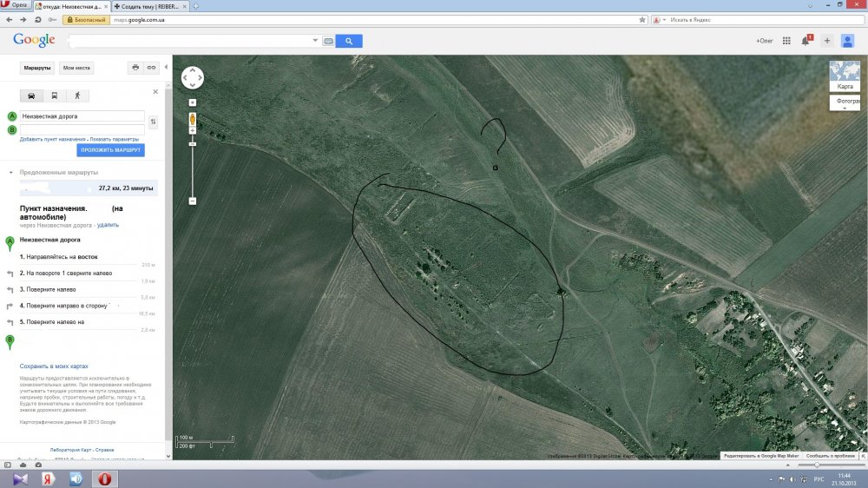Zoom in with the plus button
868x488 pixels.
pos(193,131)
